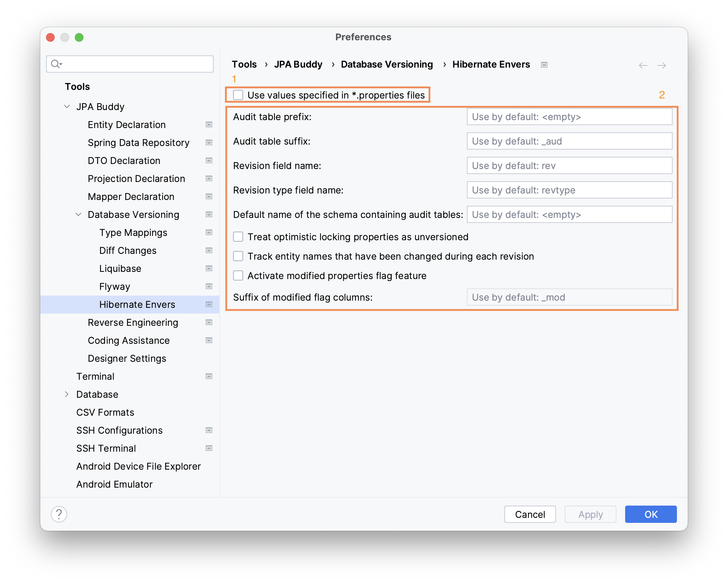Click Tools in the breadcrumb
728x584 pixels.
tap(244, 64)
